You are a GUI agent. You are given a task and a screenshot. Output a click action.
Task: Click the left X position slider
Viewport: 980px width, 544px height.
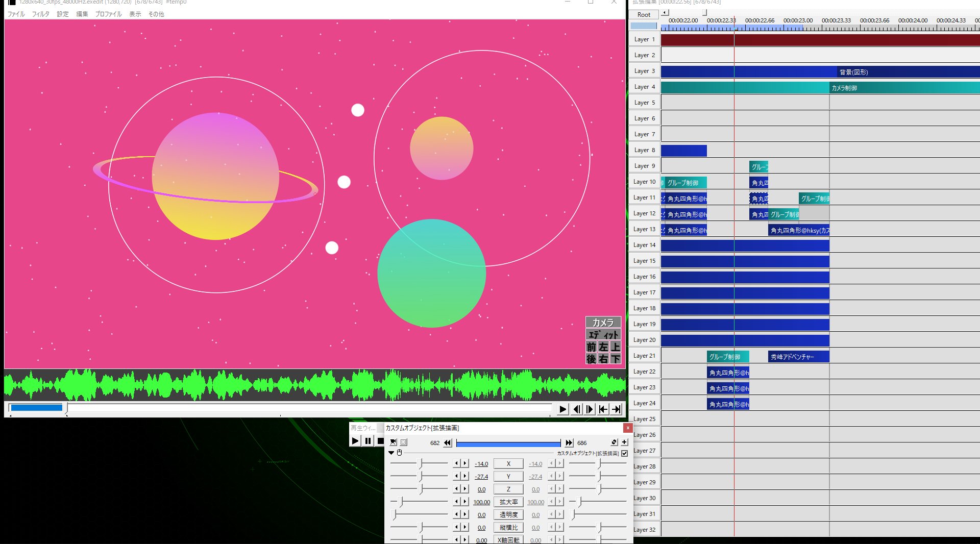coord(419,463)
